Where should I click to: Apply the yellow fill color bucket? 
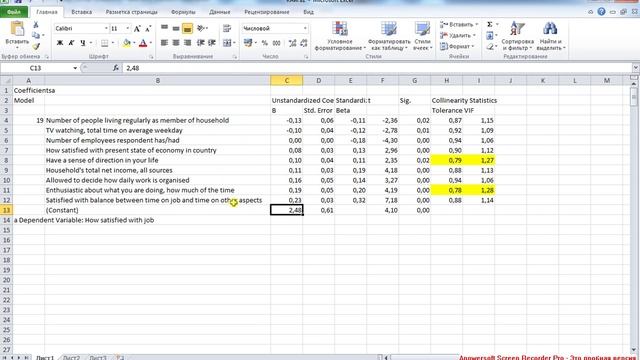127,43
